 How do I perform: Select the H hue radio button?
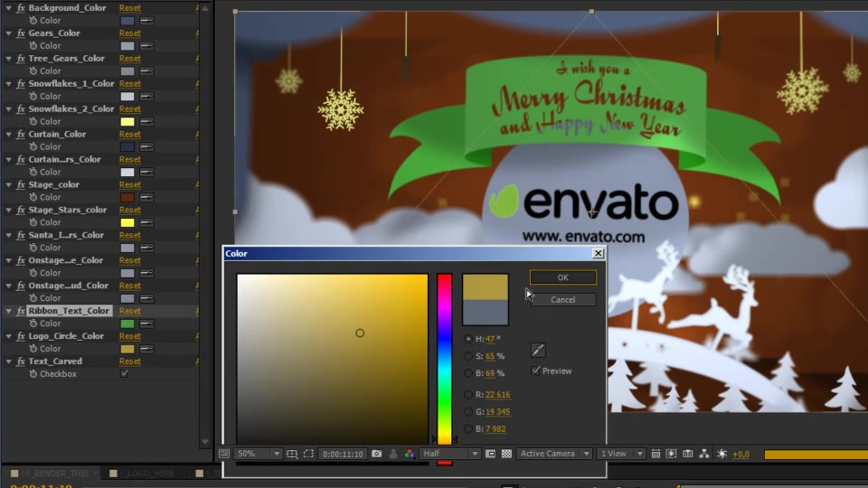[468, 339]
